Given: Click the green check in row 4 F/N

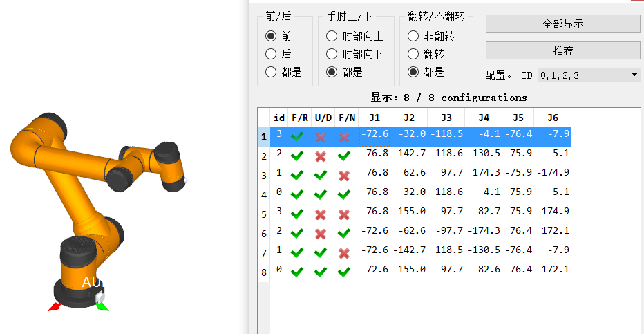Looking at the screenshot, I should click(x=344, y=195).
